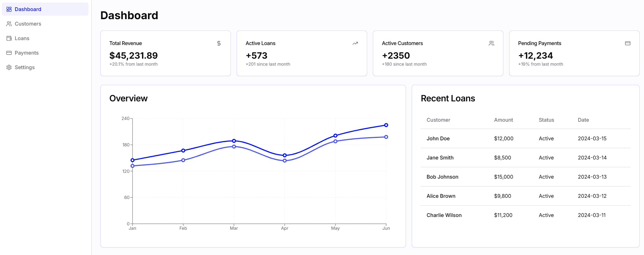Click the Active Customers value +2350

tap(396, 55)
